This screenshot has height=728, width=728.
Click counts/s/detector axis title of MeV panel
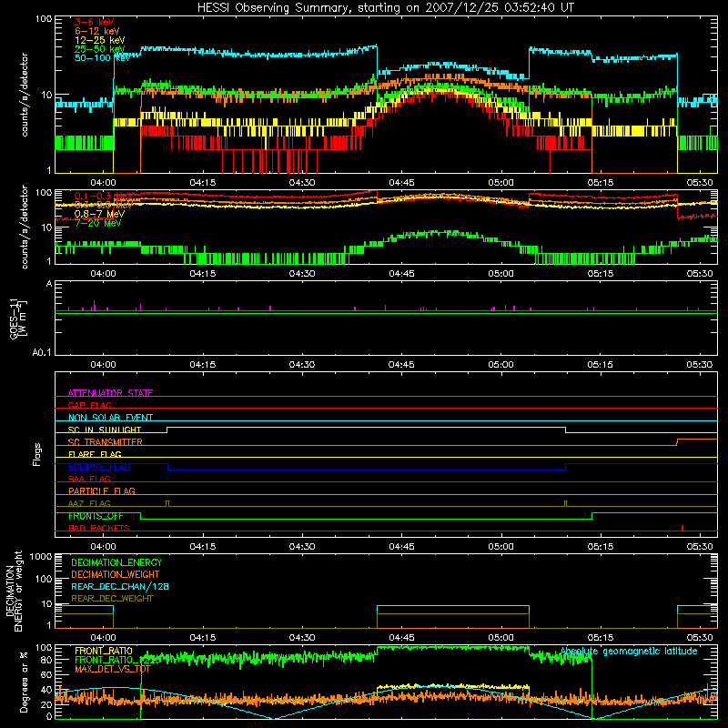pos(24,227)
